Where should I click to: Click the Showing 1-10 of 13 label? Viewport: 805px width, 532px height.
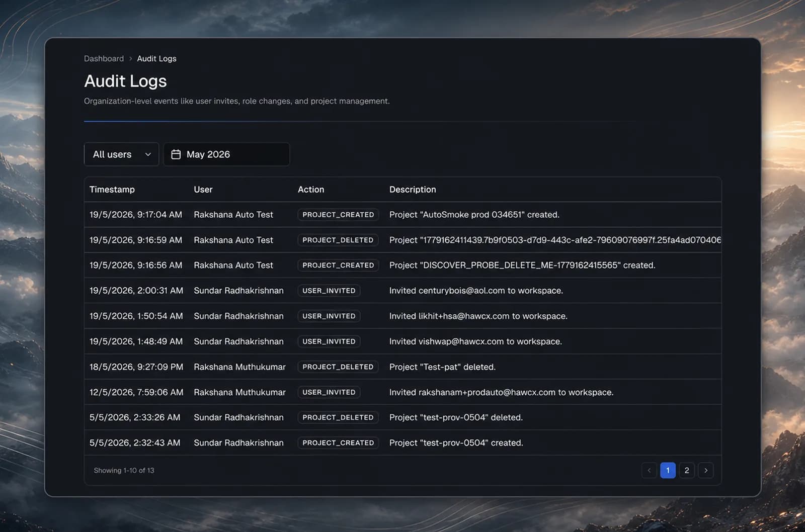124,470
